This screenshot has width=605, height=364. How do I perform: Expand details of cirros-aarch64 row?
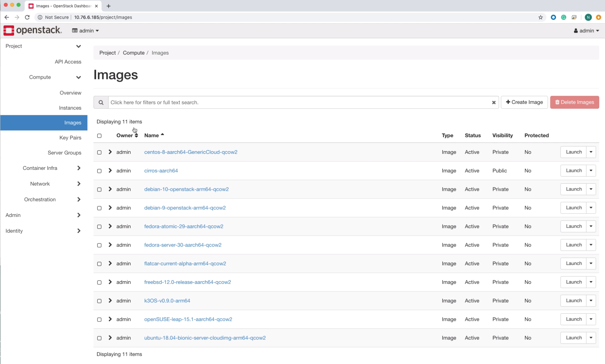(x=110, y=171)
